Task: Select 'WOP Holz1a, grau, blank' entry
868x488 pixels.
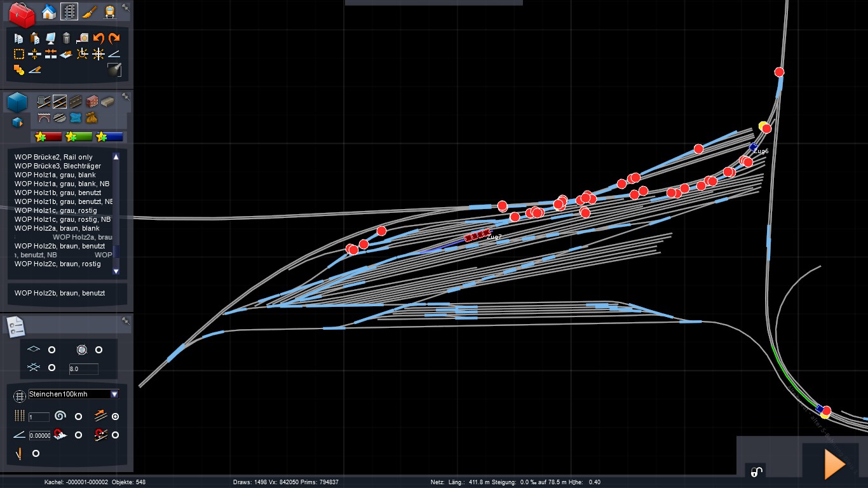Action: pyautogui.click(x=55, y=175)
